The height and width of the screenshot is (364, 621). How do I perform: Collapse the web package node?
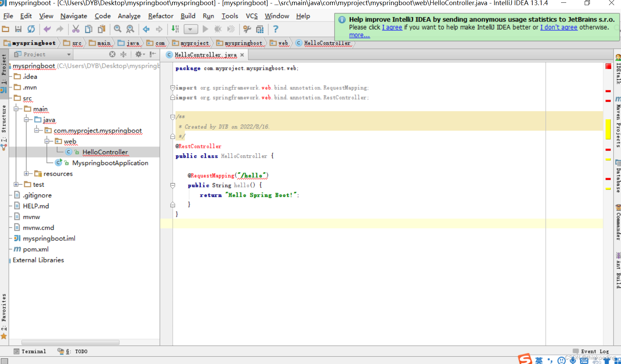(x=47, y=141)
